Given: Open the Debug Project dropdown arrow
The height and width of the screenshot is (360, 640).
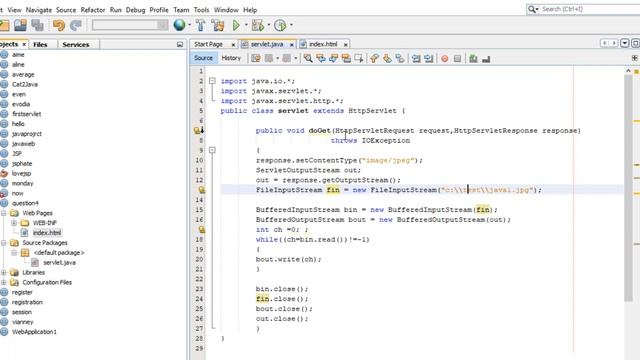Looking at the screenshot, I should (269, 25).
